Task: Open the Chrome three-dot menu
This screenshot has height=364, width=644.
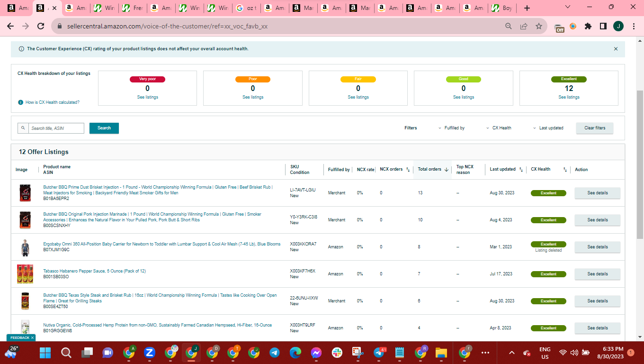Action: [634, 27]
